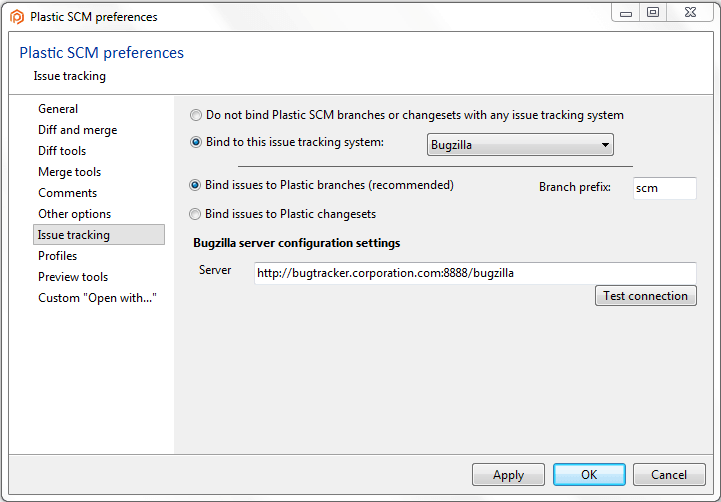This screenshot has height=502, width=721.
Task: Select Issue tracking in the sidebar
Action: point(99,235)
